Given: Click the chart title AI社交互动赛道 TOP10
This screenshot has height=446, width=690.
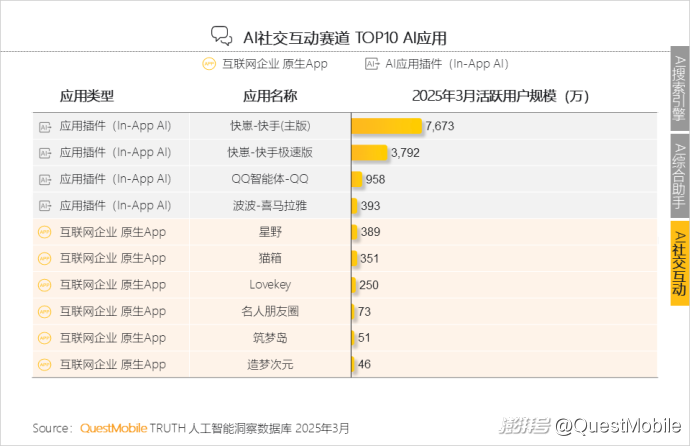Looking at the screenshot, I should pos(345,38).
